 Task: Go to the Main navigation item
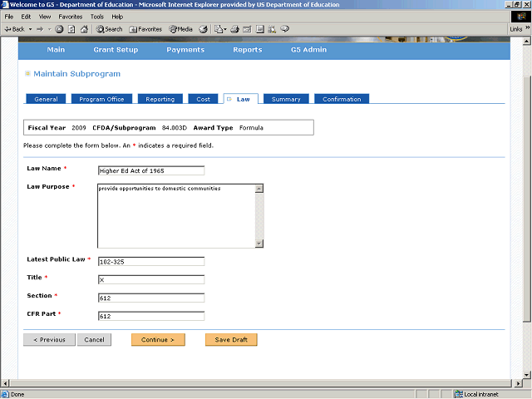pos(56,50)
